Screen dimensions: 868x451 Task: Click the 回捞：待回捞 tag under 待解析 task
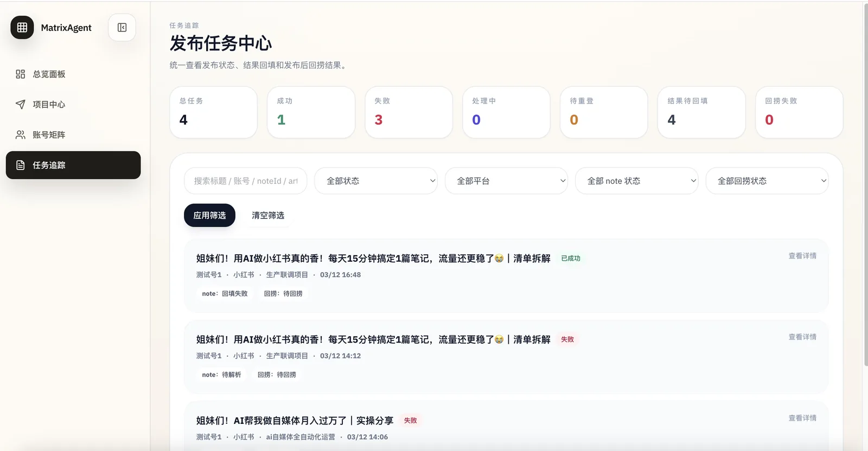277,375
